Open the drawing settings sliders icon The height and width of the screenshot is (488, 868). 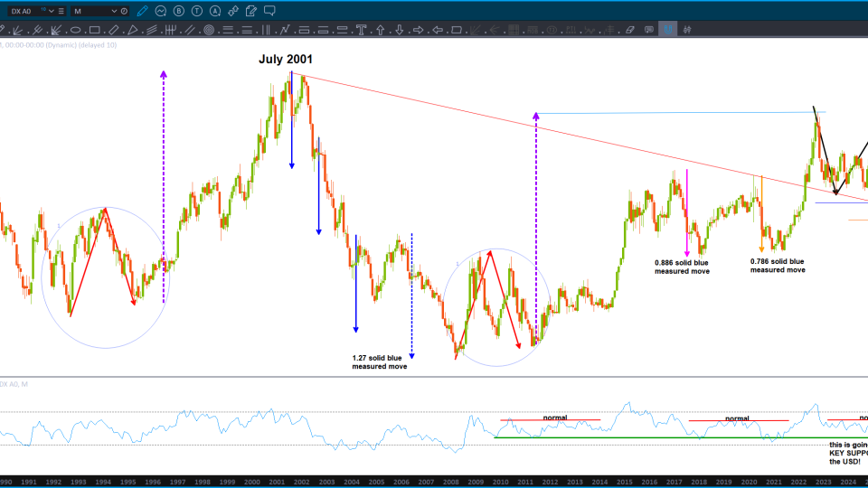click(687, 30)
